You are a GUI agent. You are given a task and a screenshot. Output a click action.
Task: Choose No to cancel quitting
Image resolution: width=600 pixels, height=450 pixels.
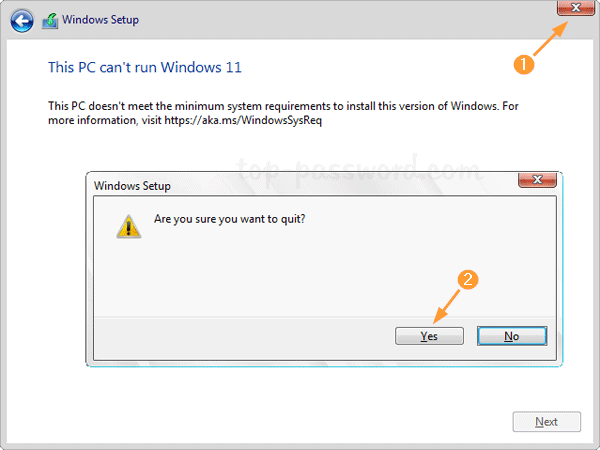tap(511, 336)
